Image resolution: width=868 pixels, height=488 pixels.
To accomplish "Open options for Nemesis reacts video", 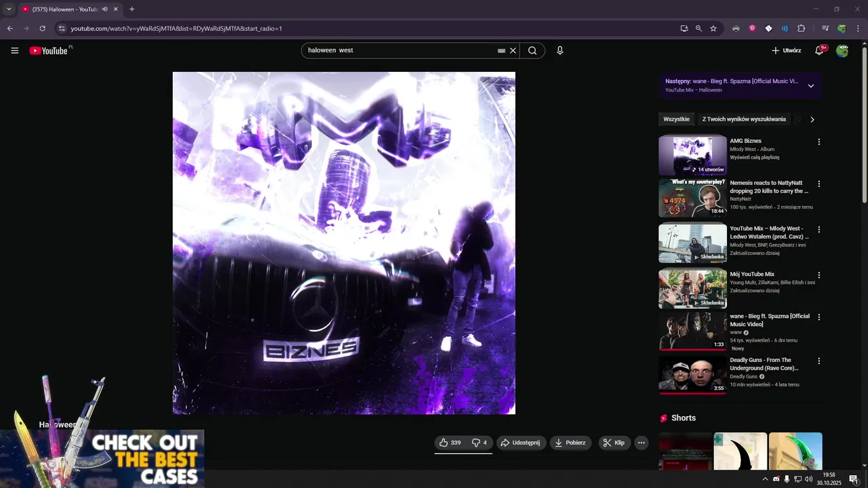I will pyautogui.click(x=818, y=184).
